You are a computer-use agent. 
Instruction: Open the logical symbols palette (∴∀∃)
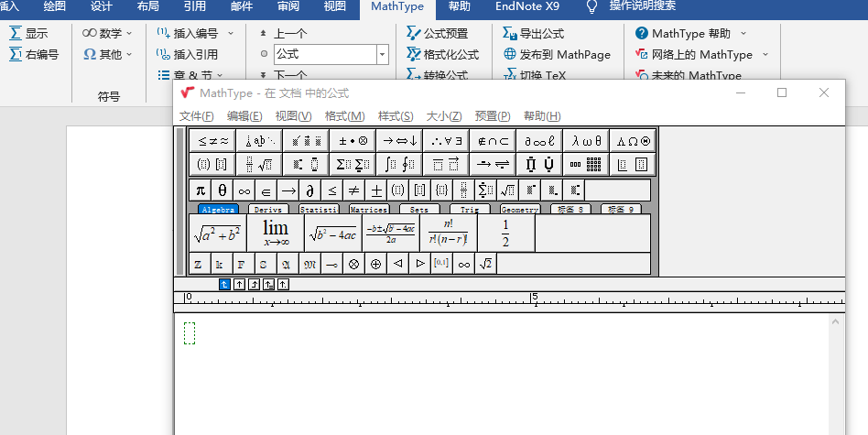point(446,140)
